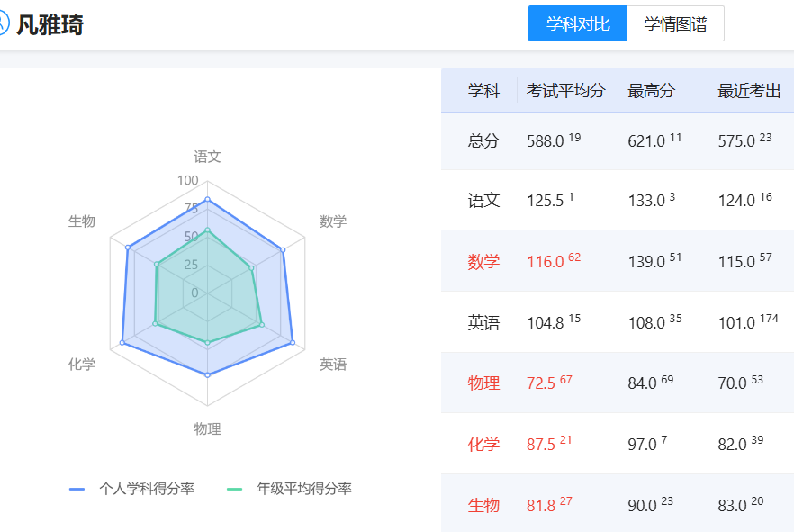Open the red 物理 subject link

coord(483,383)
